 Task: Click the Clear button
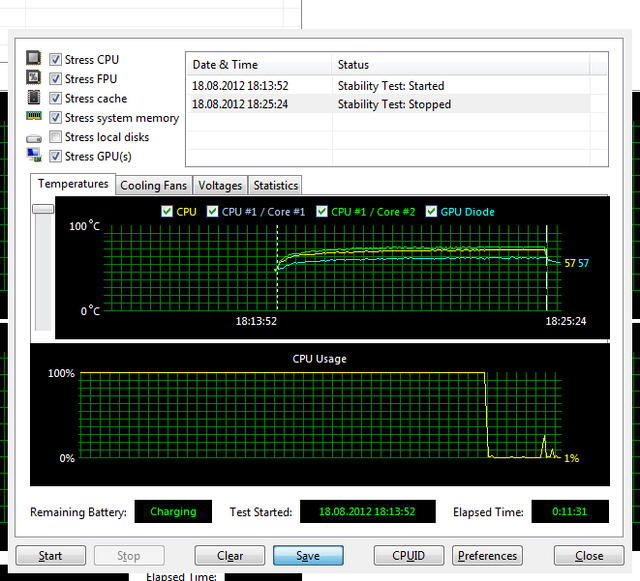pyautogui.click(x=230, y=556)
